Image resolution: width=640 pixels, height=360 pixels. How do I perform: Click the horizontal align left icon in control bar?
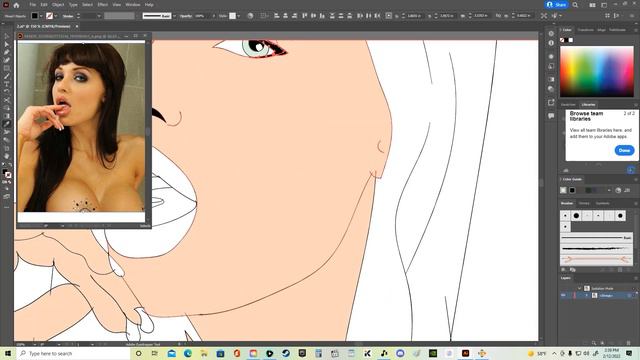277,16
